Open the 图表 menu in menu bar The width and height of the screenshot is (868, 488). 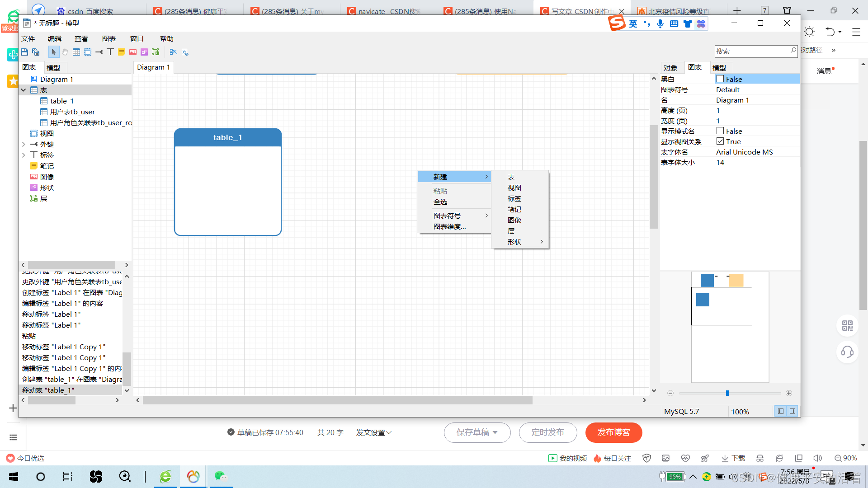click(x=108, y=39)
